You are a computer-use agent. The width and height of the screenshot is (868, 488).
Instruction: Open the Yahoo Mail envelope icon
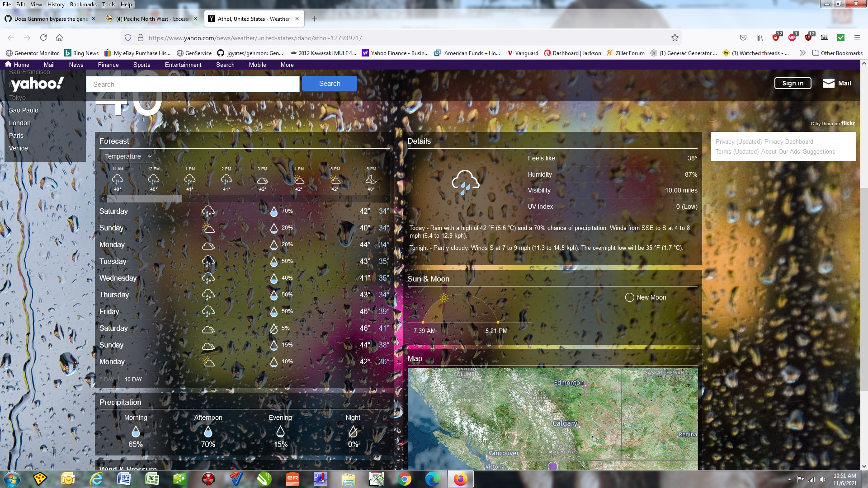pyautogui.click(x=829, y=83)
